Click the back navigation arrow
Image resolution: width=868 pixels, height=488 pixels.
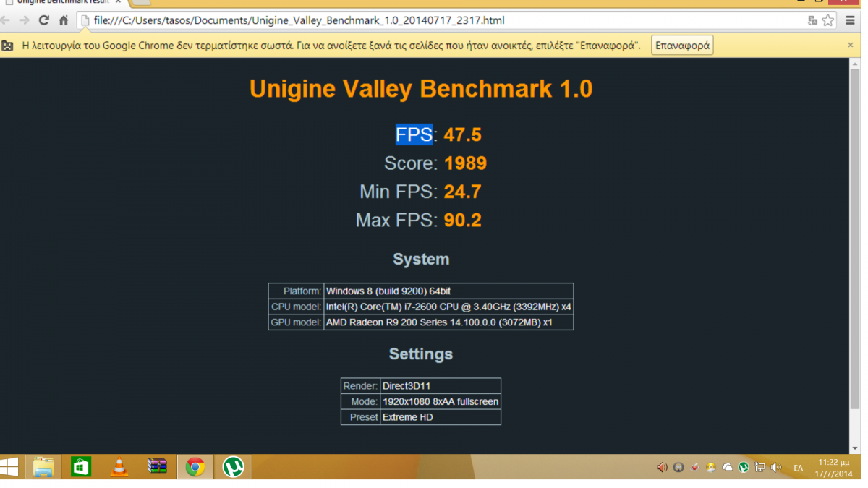pyautogui.click(x=5, y=20)
